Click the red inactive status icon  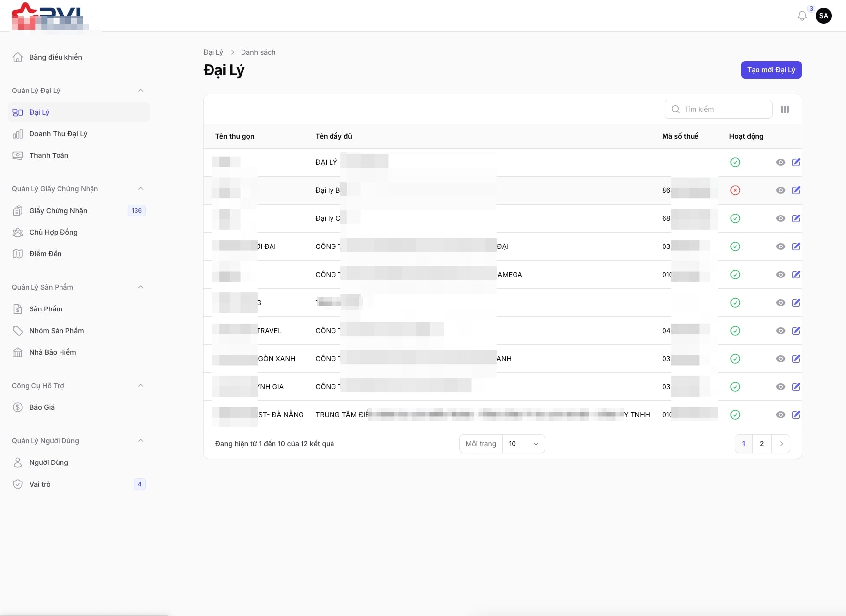735,190
